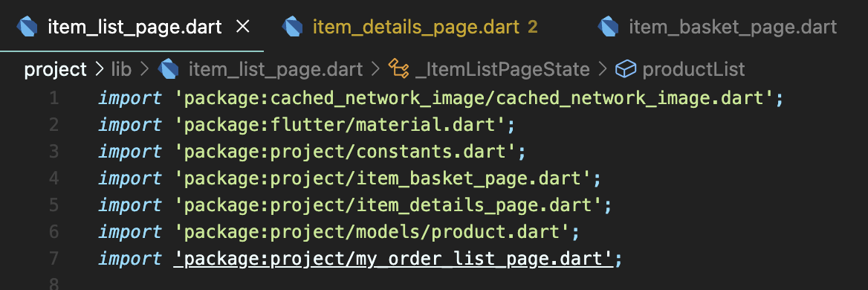Select the item_list_page.dart tab
Image resolution: width=868 pixels, height=290 pixels.
[x=135, y=27]
